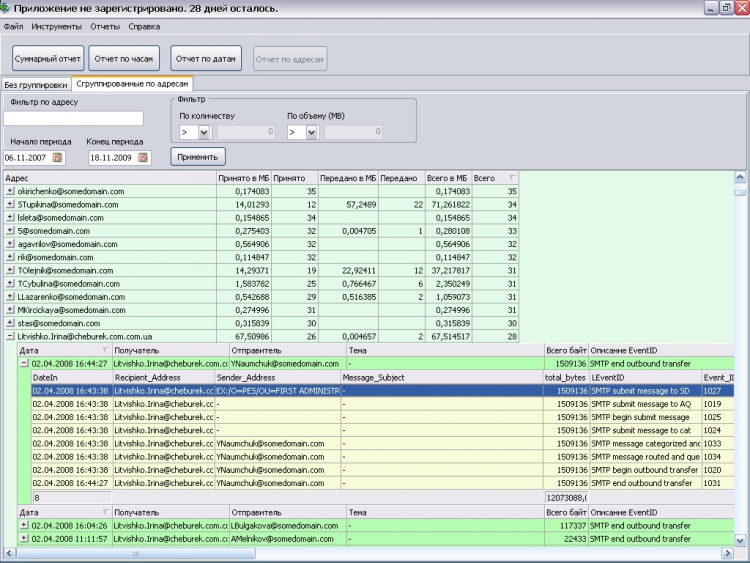Open end date calendar picker icon
The height and width of the screenshot is (563, 750).
[143, 157]
